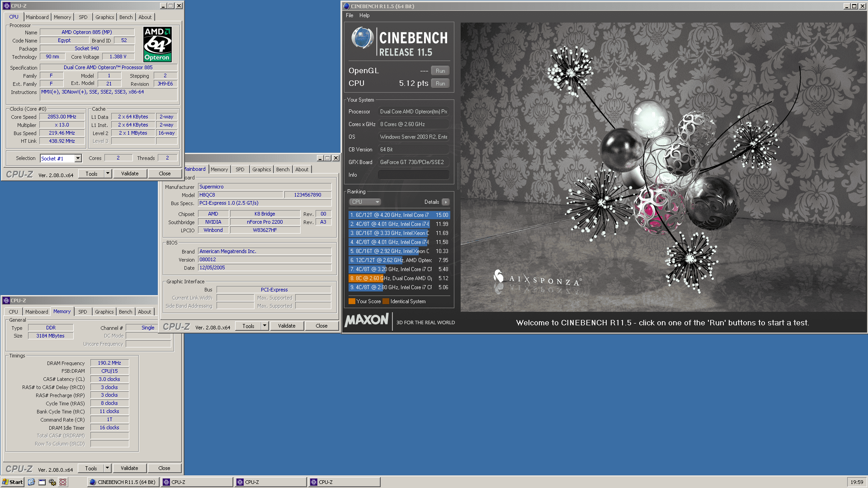This screenshot has width=868, height=488.
Task: Open the Socket #1 selection dropdown
Action: click(x=78, y=158)
